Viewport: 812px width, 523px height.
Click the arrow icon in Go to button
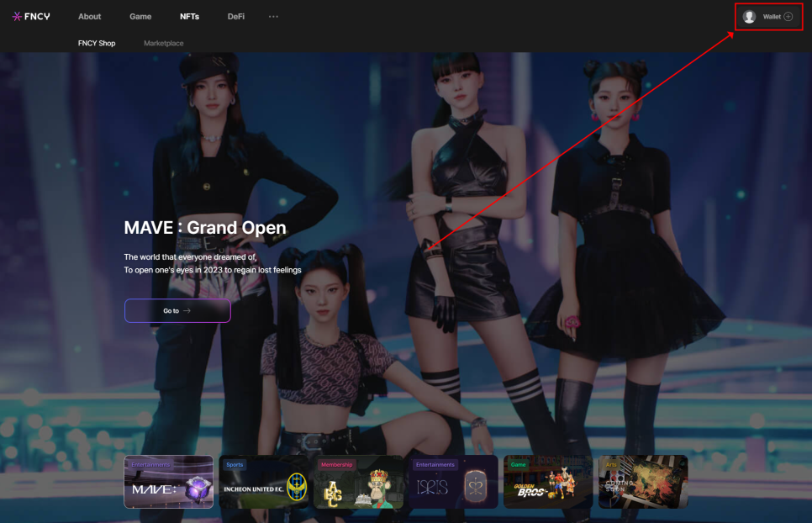187,311
